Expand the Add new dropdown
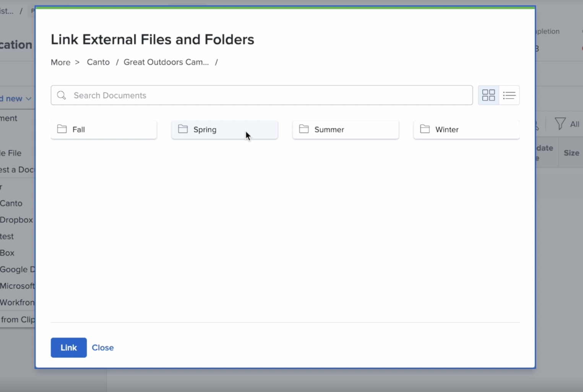The height and width of the screenshot is (392, 583). 15,98
